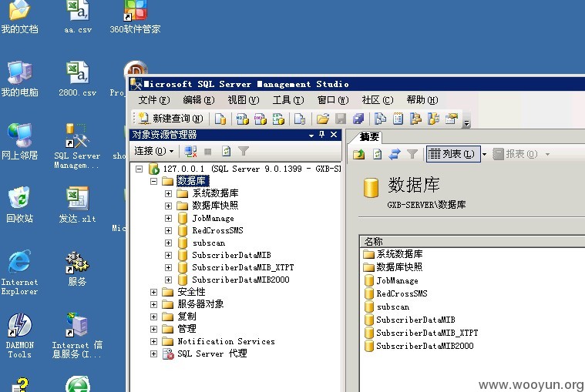585x392 pixels.
Task: Select the Internet Explorer desktop icon
Action: tap(19, 273)
